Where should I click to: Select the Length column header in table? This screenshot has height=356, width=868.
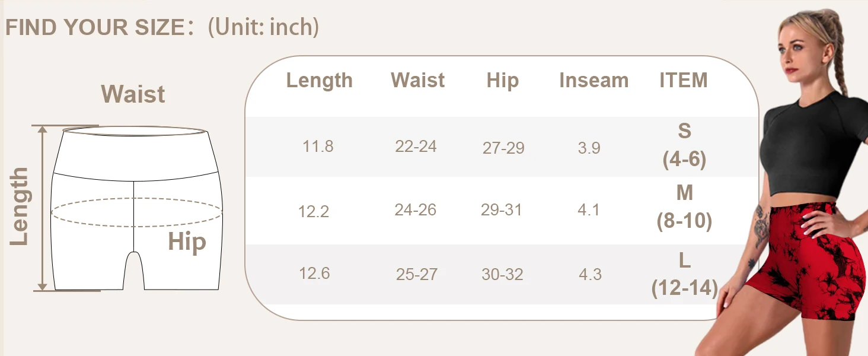(x=319, y=81)
